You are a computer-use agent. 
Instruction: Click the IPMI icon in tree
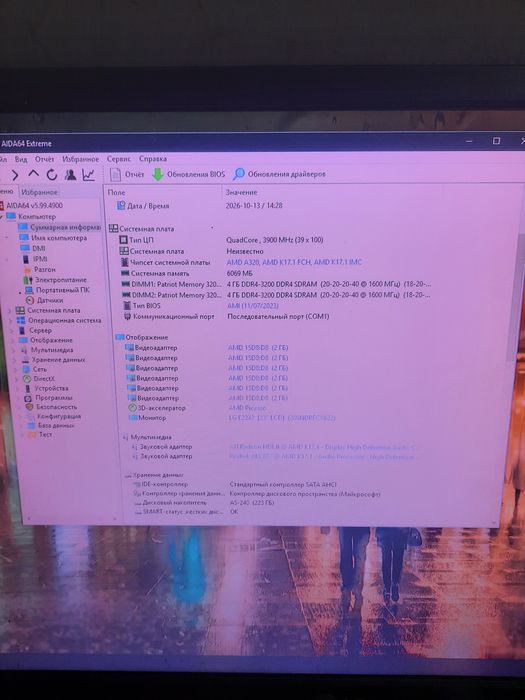tap(25, 259)
